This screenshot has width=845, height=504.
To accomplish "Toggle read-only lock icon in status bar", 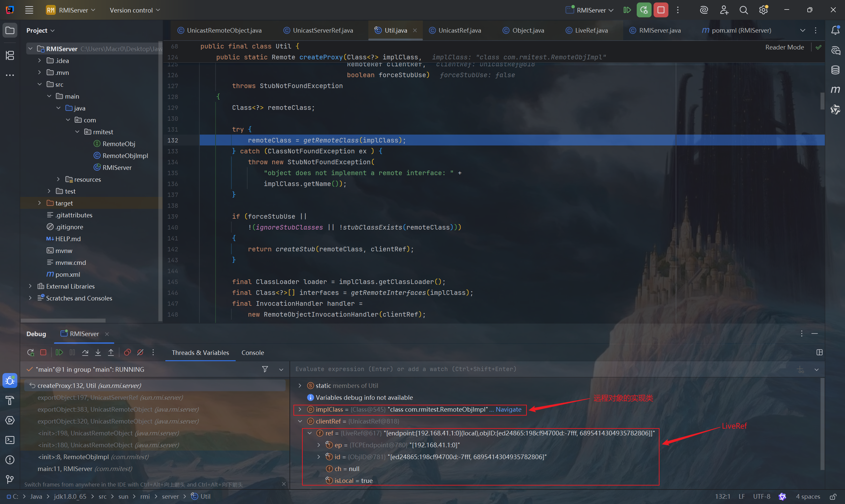I will pyautogui.click(x=833, y=496).
